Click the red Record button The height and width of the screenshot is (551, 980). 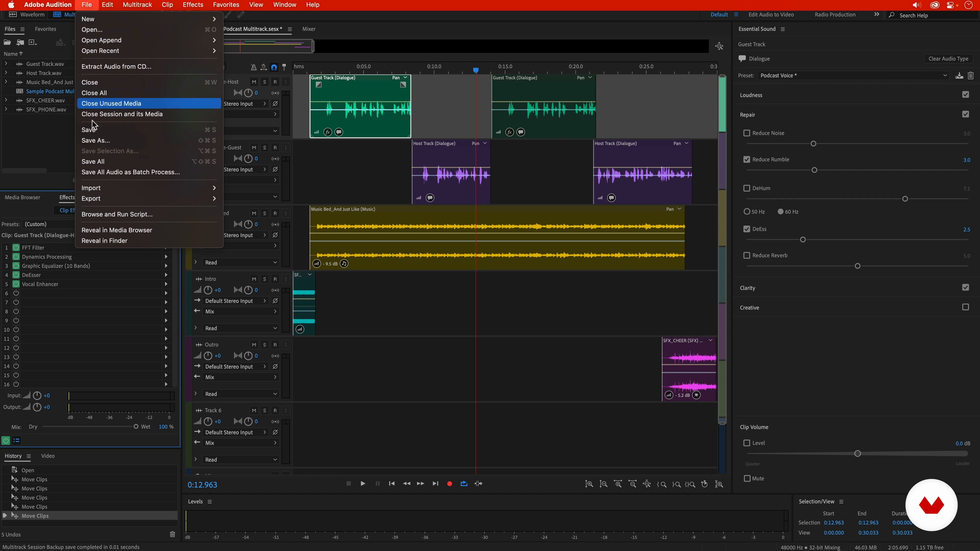click(450, 484)
